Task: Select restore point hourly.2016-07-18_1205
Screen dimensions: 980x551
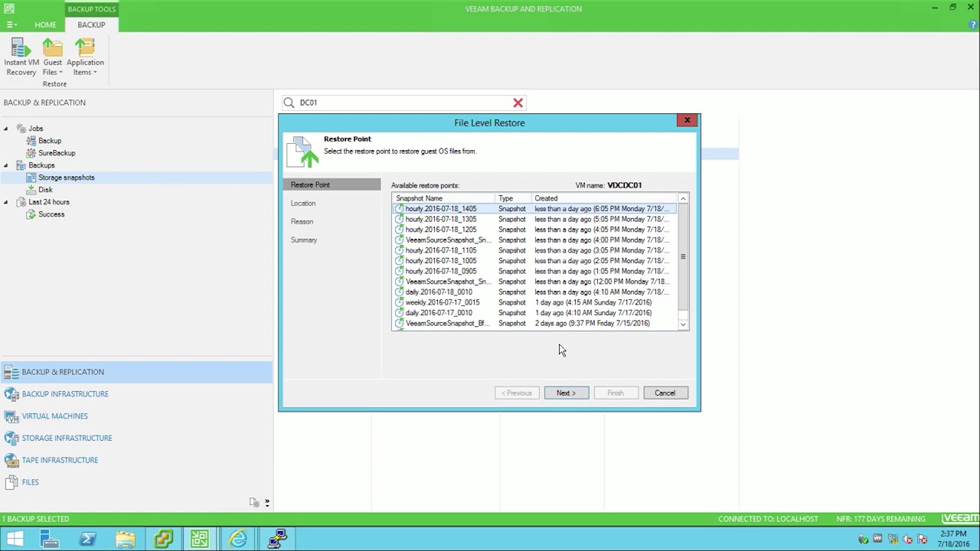Action: pyautogui.click(x=534, y=230)
